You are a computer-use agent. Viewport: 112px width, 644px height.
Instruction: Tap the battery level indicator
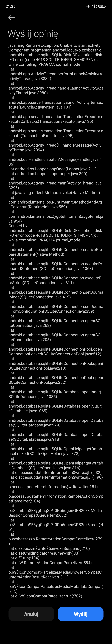102,6
